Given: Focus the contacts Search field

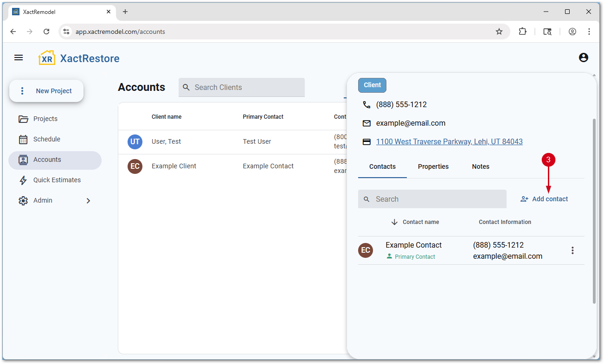Looking at the screenshot, I should [x=432, y=199].
